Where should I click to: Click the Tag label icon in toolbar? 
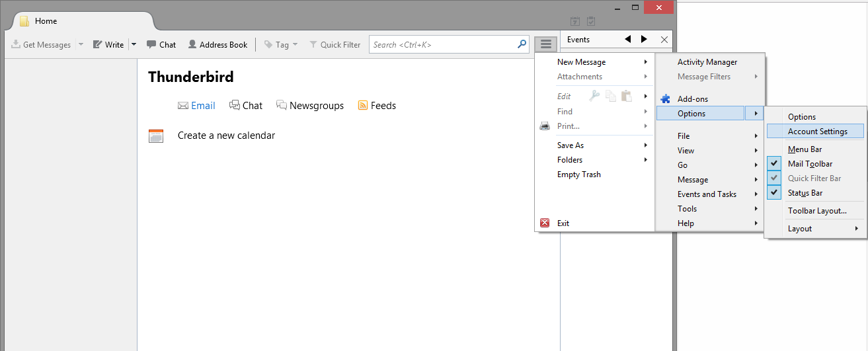click(268, 44)
